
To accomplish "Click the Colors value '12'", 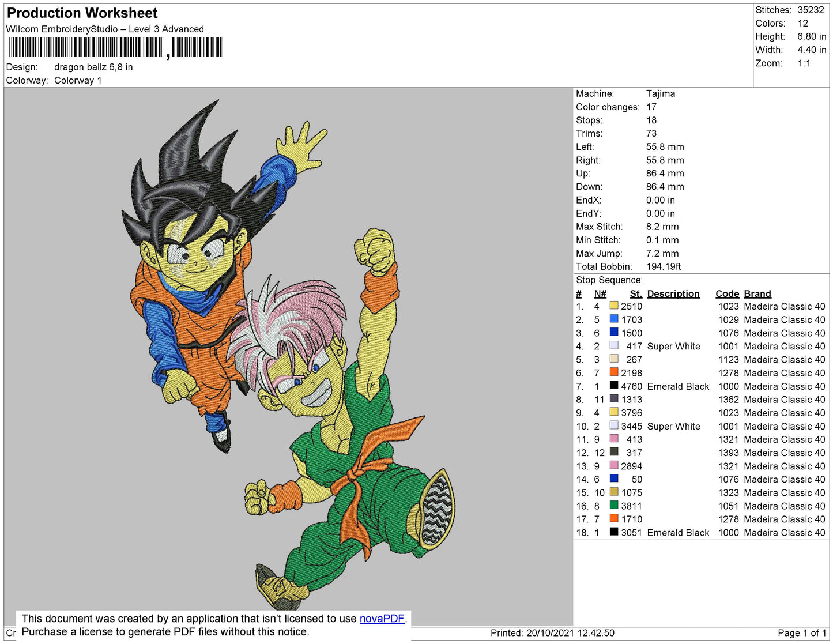I will tap(803, 23).
